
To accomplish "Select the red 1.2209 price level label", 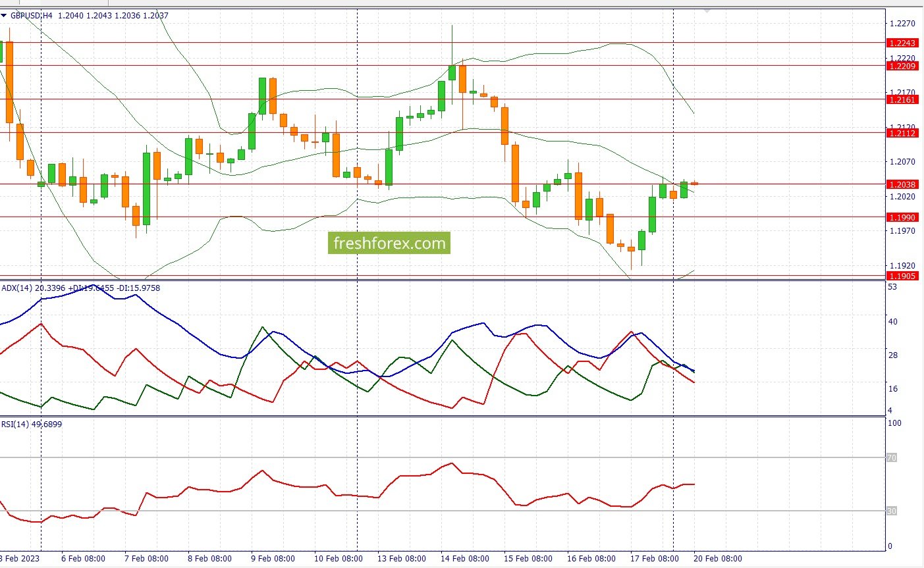I will [x=902, y=66].
